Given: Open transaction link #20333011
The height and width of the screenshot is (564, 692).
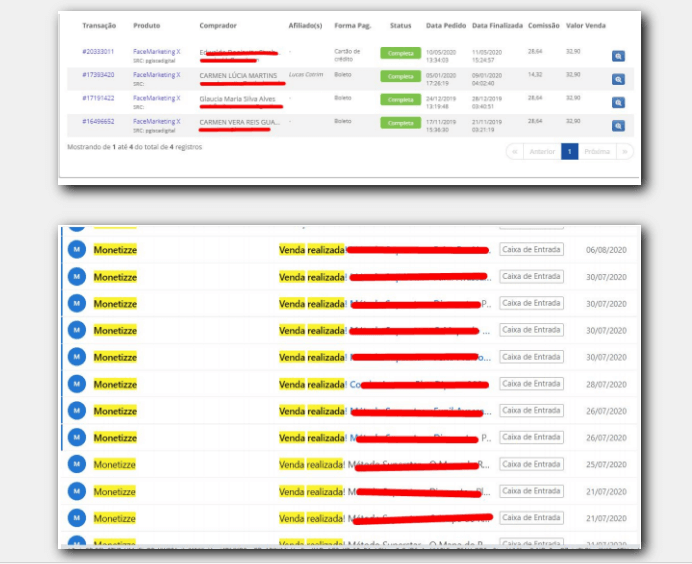Looking at the screenshot, I should 98,51.
